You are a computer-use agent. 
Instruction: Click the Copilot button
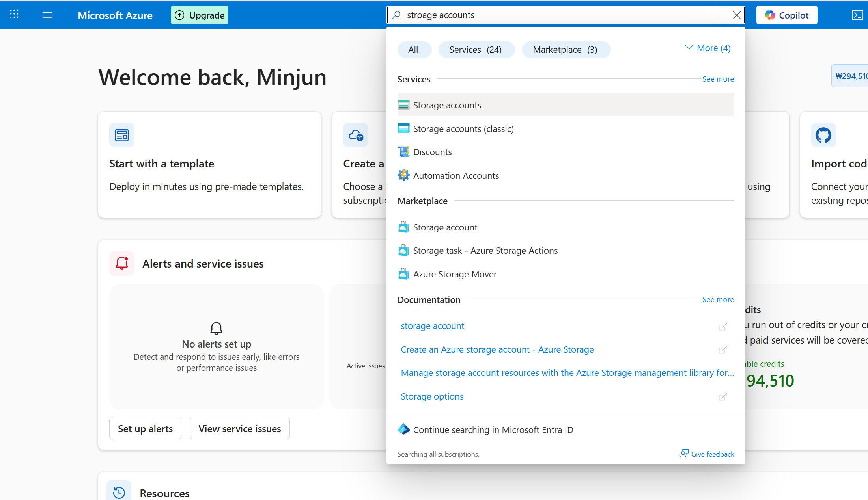(786, 15)
